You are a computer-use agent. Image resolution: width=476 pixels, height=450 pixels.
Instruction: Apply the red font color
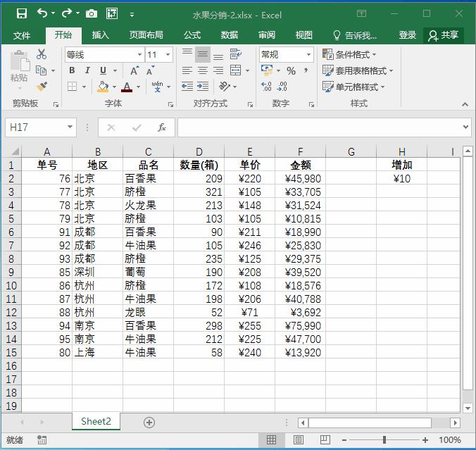pyautogui.click(x=127, y=87)
